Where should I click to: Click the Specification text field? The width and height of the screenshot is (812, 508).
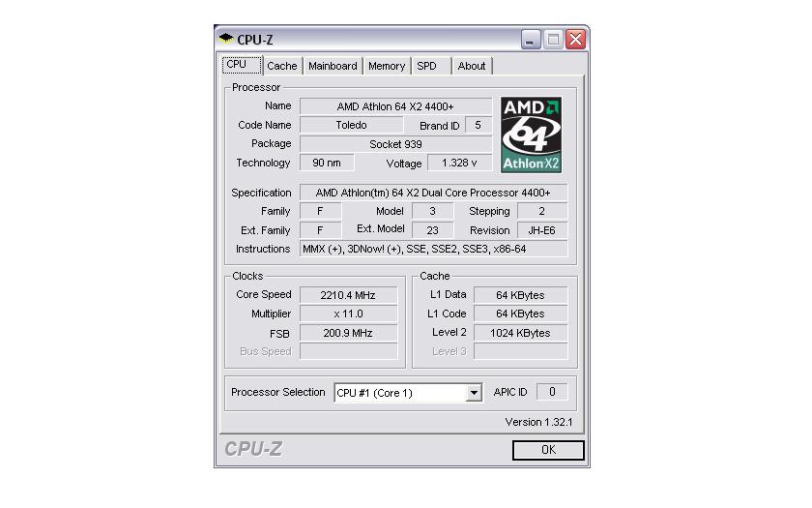[x=433, y=193]
